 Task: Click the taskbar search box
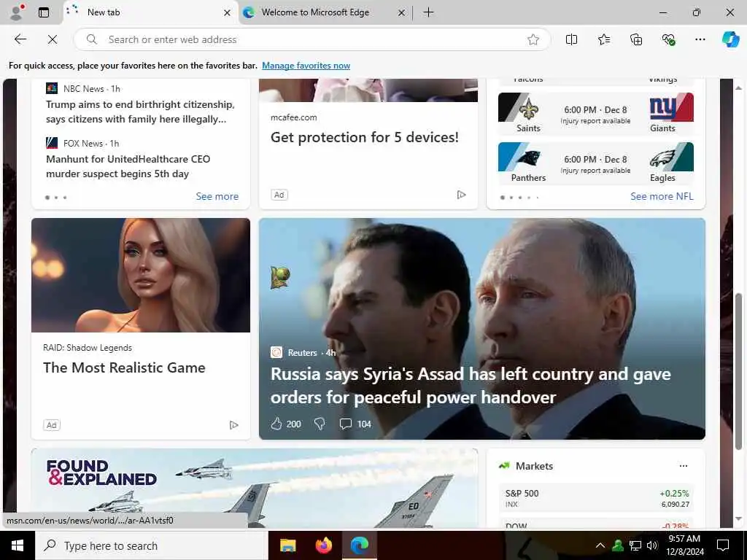tap(152, 545)
